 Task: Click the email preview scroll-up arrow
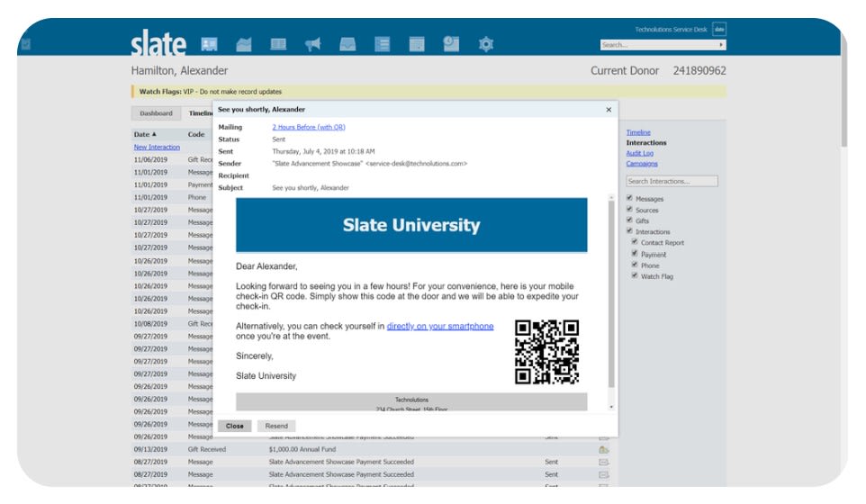[x=611, y=197]
